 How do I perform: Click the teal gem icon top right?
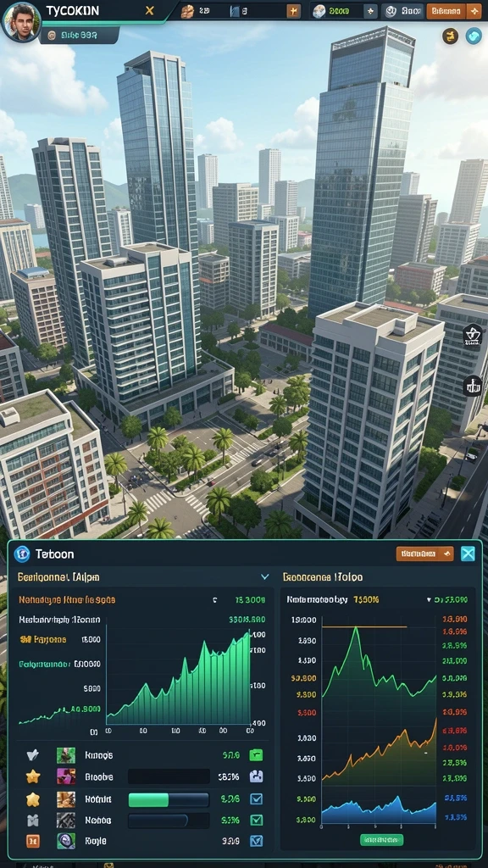(x=474, y=36)
